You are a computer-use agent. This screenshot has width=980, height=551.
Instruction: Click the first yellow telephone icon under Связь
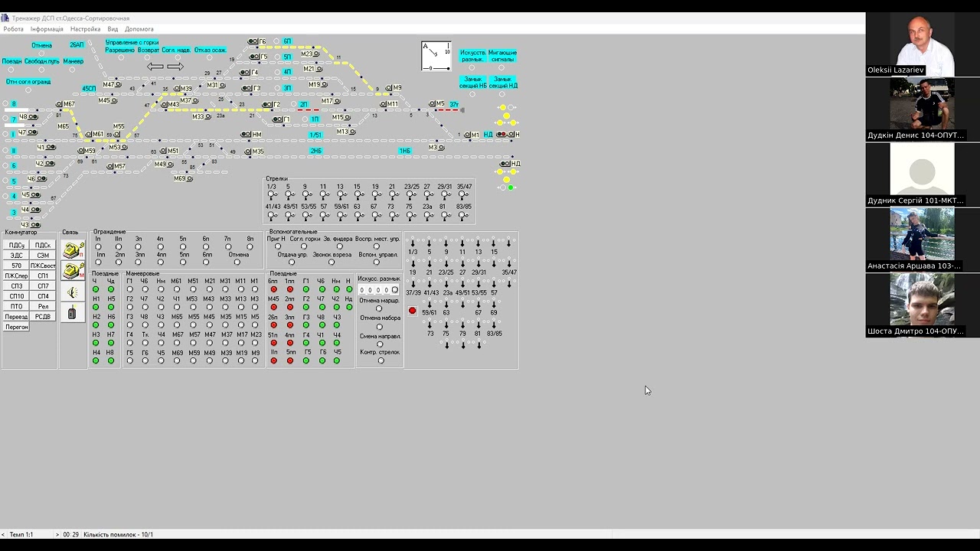(73, 250)
